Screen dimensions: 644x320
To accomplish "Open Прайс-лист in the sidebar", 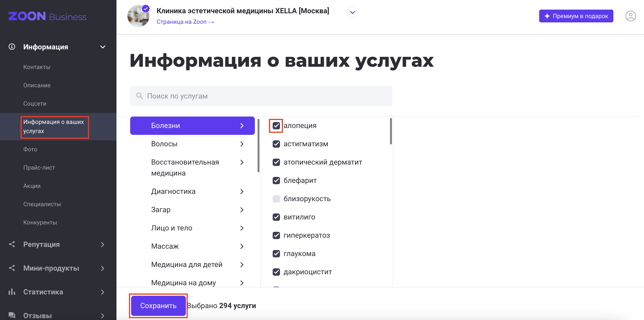I will point(39,168).
